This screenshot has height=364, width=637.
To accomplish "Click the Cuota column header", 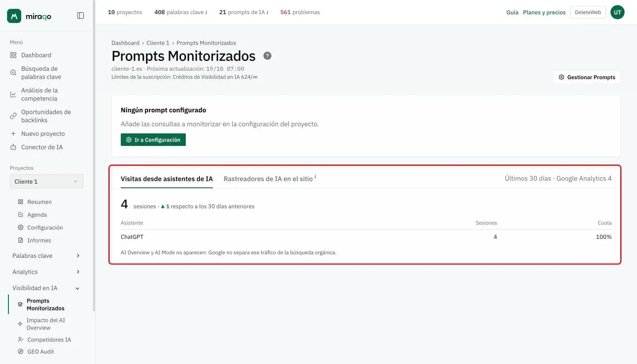I will tap(605, 223).
